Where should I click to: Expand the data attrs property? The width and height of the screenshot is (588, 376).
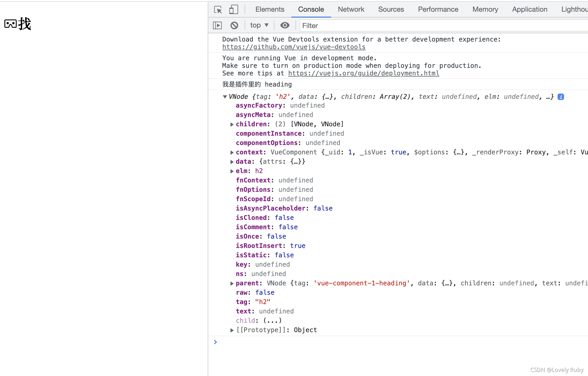[x=232, y=162]
